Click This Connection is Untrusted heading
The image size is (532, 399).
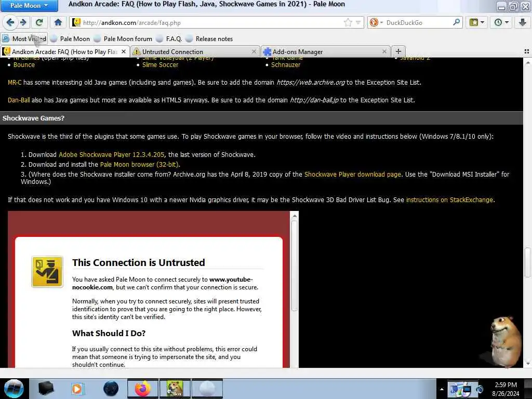[138, 262]
